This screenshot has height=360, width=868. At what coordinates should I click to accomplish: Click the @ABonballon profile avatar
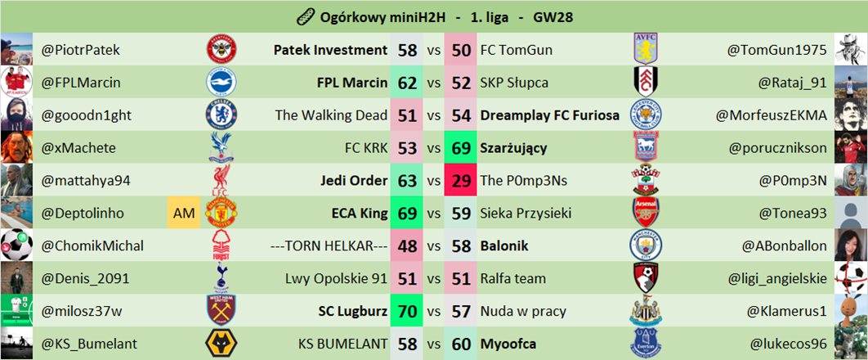click(x=851, y=246)
